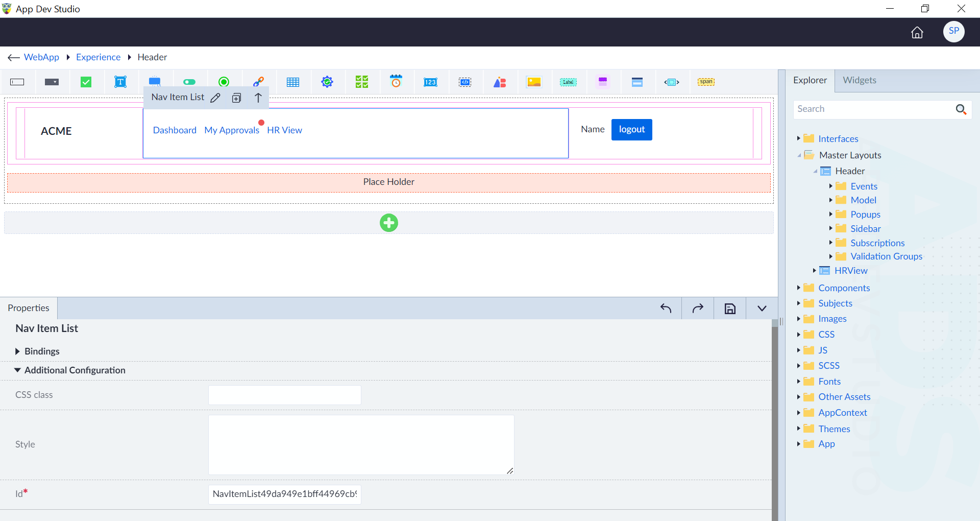The height and width of the screenshot is (521, 980).
Task: Collapse the Properties panel with chevron
Action: click(x=762, y=309)
